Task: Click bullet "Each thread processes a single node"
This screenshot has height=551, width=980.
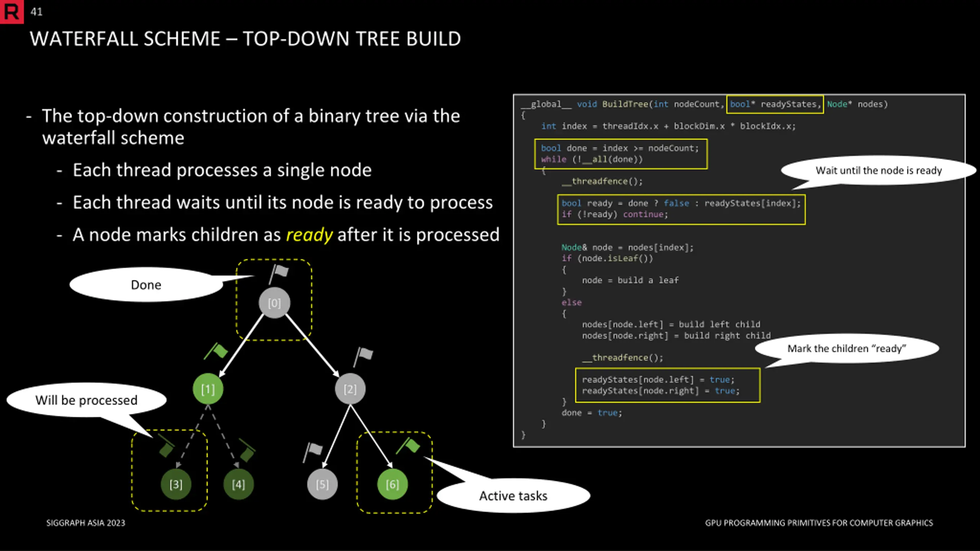Action: click(222, 170)
